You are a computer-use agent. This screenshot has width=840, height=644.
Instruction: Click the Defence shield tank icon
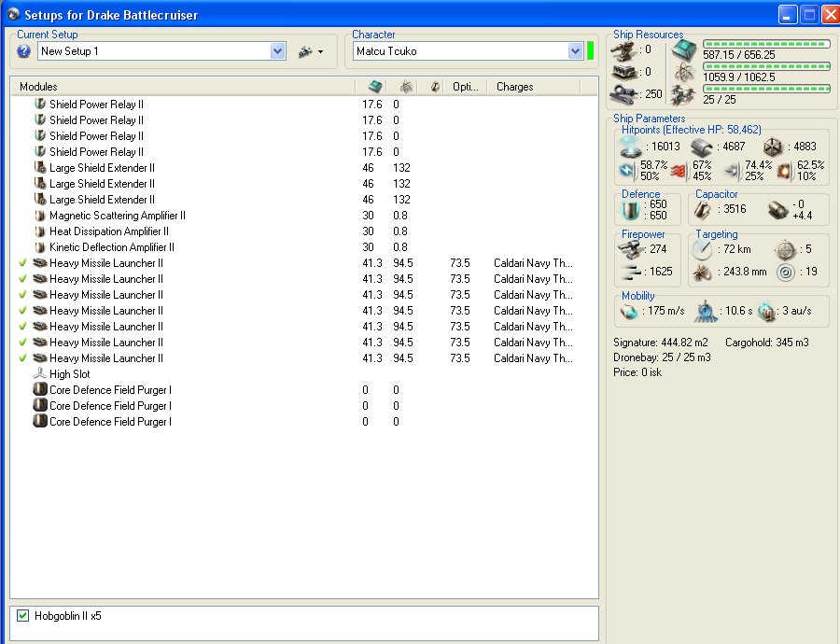(x=631, y=210)
